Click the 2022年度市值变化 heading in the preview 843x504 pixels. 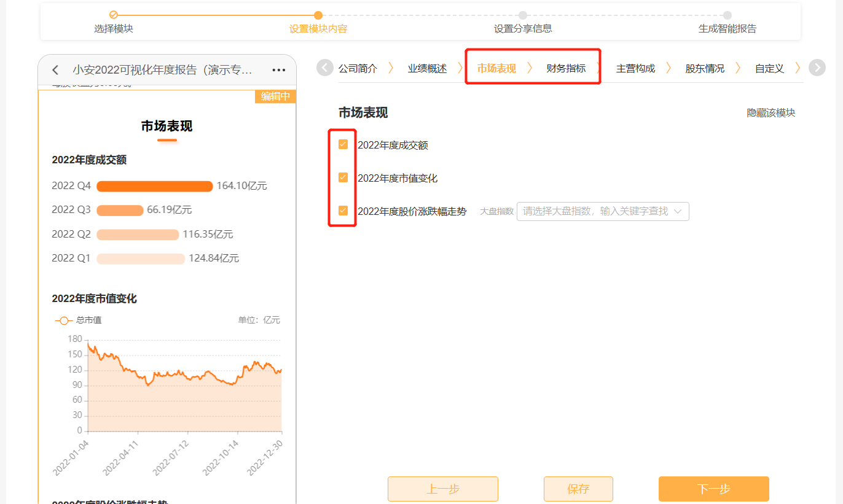[x=95, y=299]
